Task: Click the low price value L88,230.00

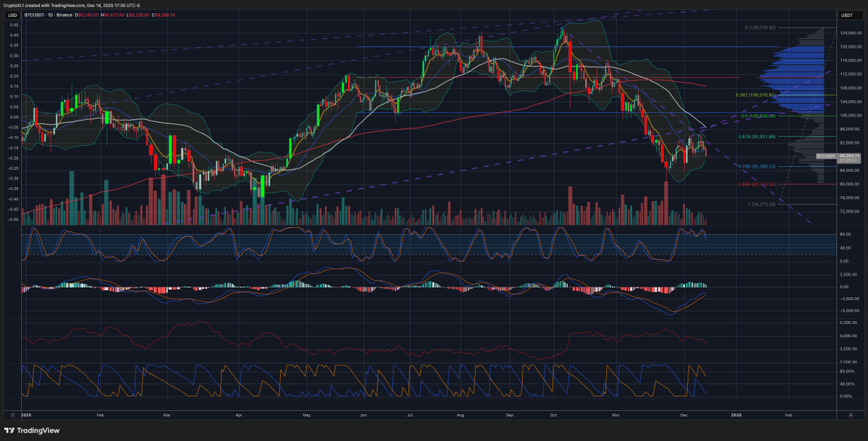Action: click(137, 16)
